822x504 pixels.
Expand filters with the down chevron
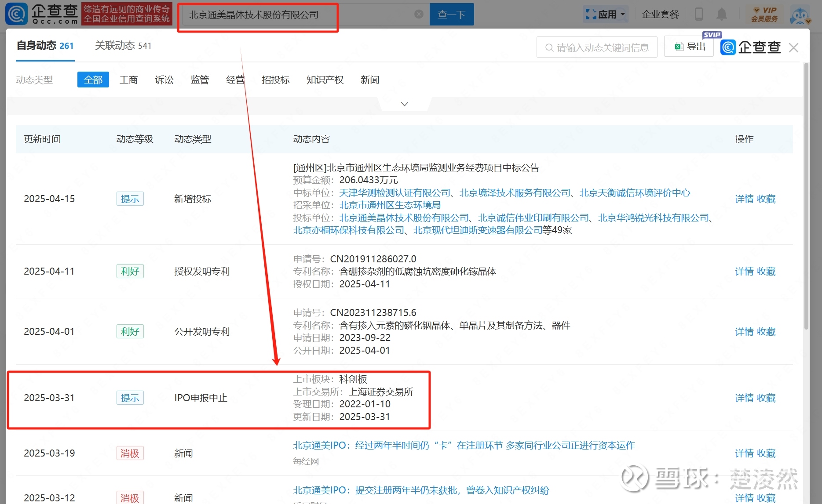405,104
